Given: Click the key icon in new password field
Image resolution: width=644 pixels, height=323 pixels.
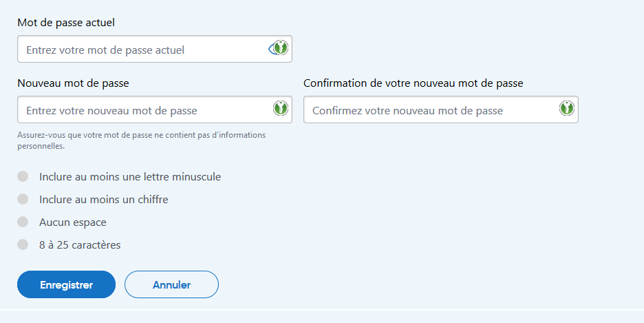Looking at the screenshot, I should pos(281,109).
